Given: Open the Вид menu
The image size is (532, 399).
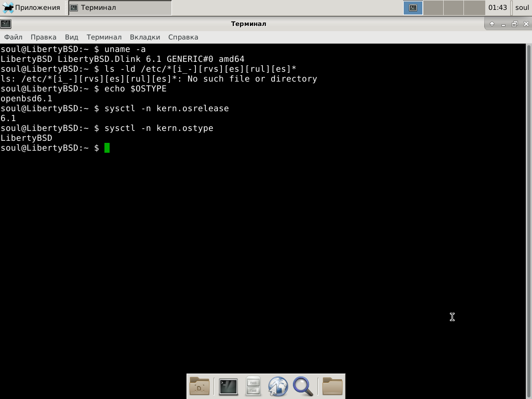Looking at the screenshot, I should (x=71, y=37).
